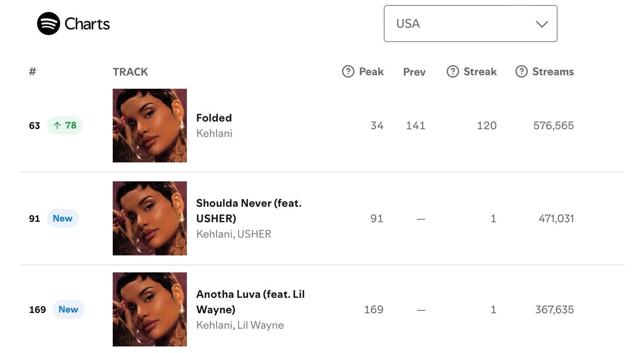Click the Streak column help icon

452,71
